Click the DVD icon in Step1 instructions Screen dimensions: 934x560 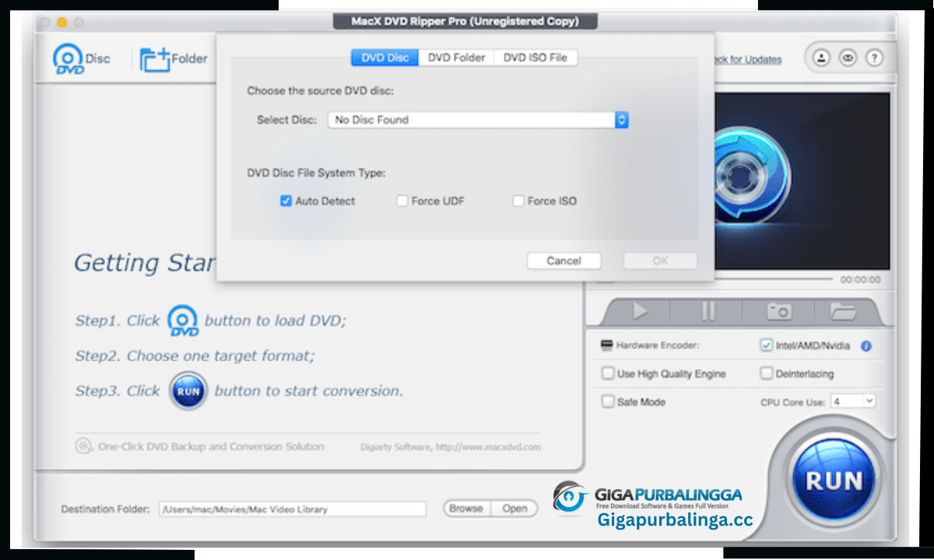point(184,320)
